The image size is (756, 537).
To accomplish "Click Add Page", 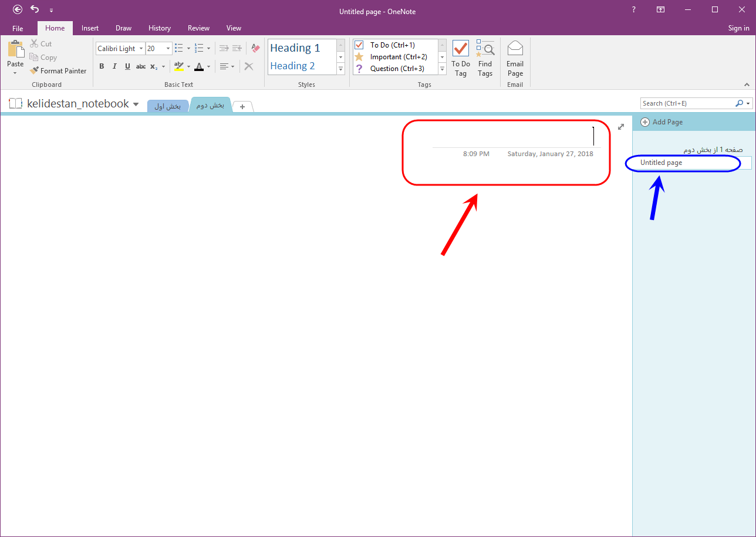I will (662, 122).
